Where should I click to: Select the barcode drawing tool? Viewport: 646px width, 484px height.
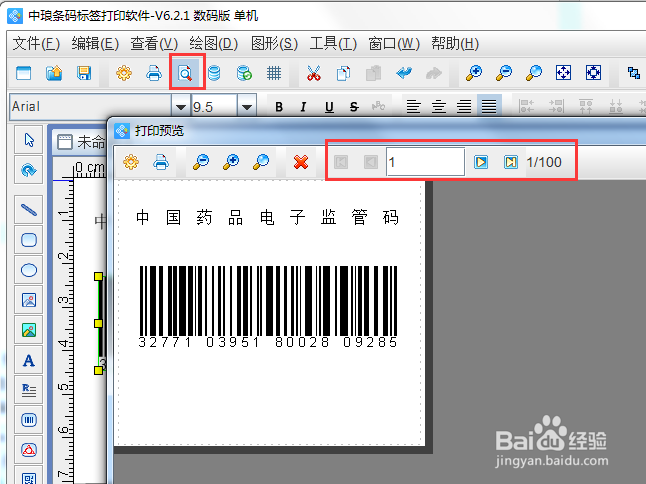pyautogui.click(x=29, y=420)
